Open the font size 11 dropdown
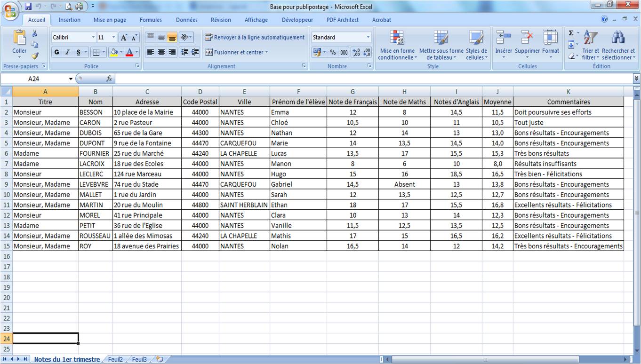Image resolution: width=641 pixels, height=364 pixels. pyautogui.click(x=113, y=37)
